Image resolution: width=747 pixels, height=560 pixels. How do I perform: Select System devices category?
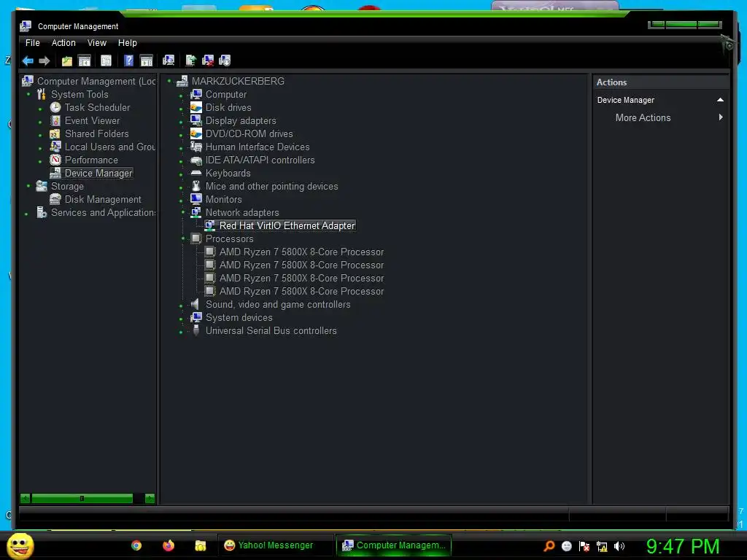[x=239, y=318]
